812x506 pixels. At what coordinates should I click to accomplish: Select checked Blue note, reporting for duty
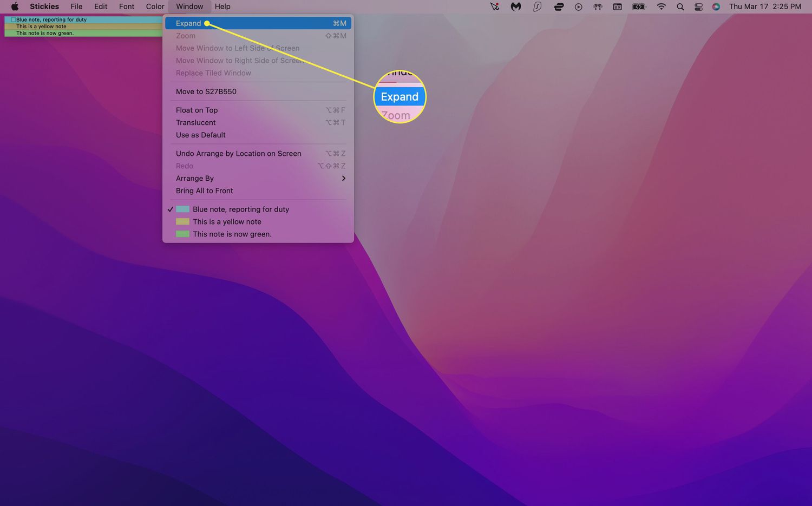(240, 209)
